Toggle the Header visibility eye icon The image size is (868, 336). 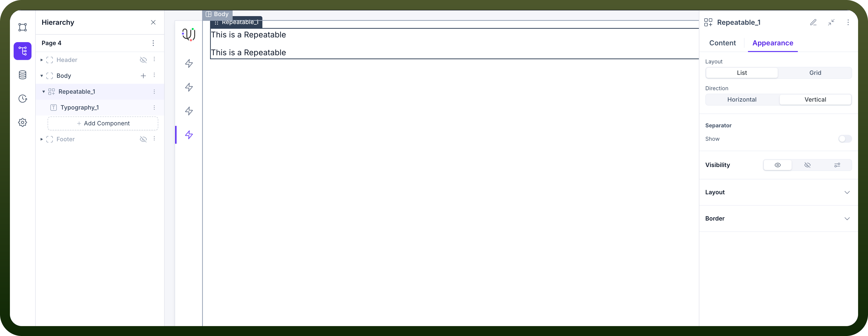(143, 60)
